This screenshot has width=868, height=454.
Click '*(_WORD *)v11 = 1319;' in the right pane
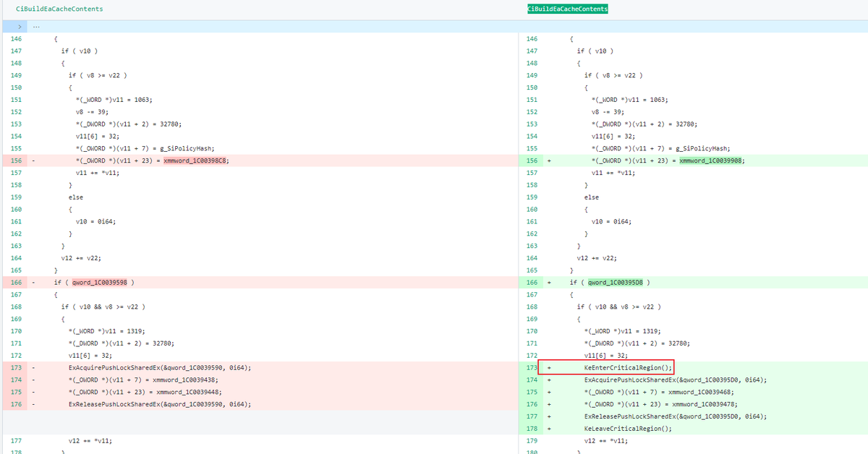pyautogui.click(x=622, y=330)
